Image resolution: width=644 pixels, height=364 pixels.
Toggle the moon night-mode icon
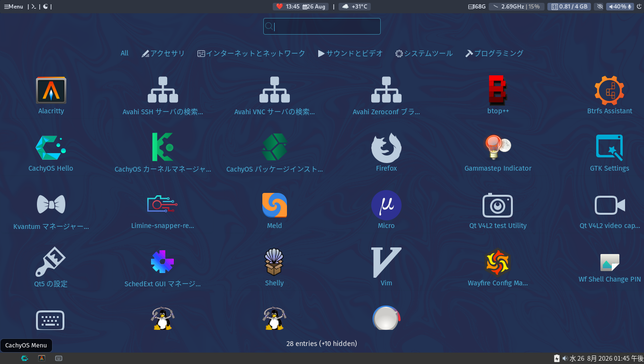[45, 7]
